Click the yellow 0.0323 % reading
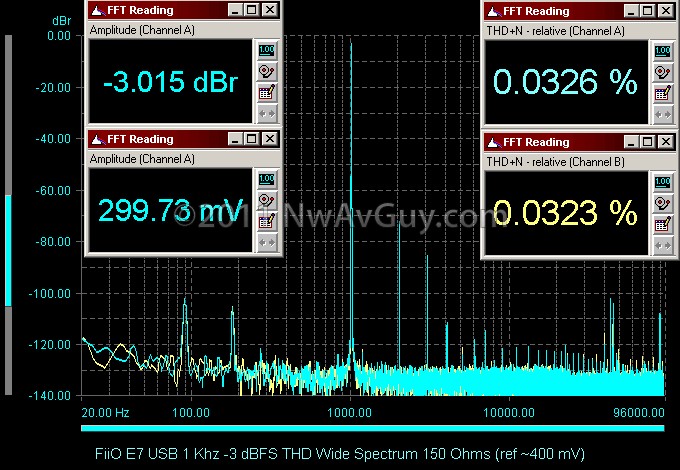 (x=565, y=213)
